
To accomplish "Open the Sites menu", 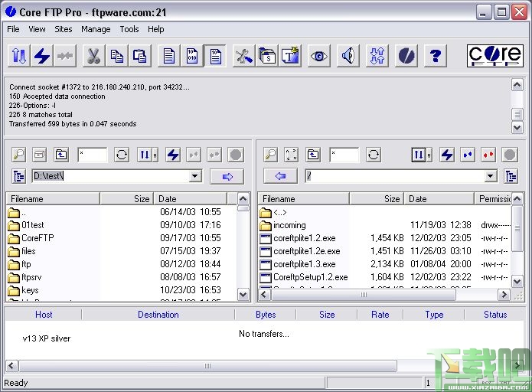I will point(64,29).
